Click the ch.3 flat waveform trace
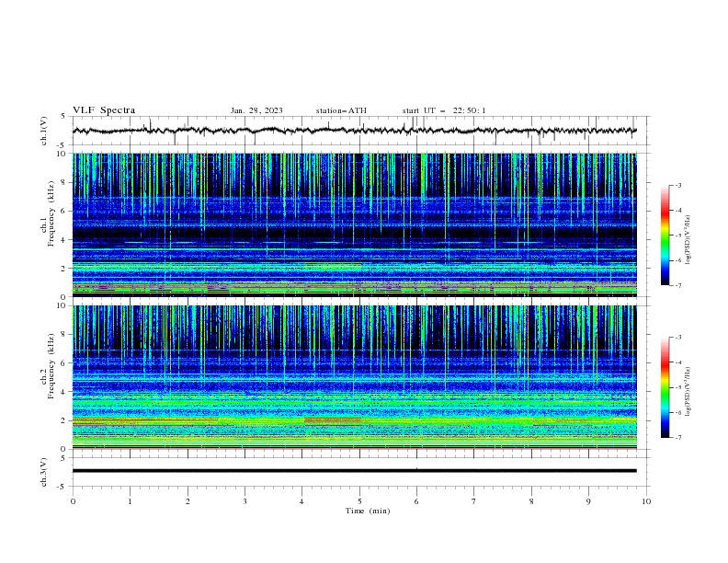Image resolution: width=728 pixels, height=563 pixels. coord(354,471)
